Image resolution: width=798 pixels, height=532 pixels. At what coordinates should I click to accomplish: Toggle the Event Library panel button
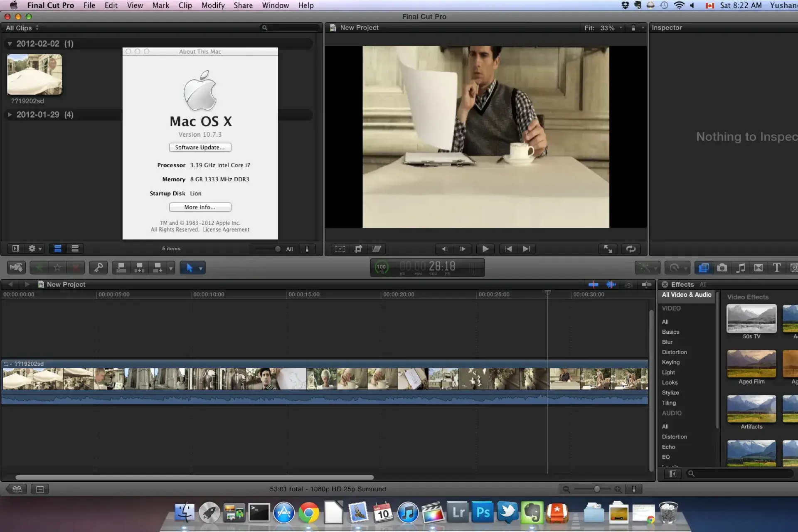(x=16, y=249)
